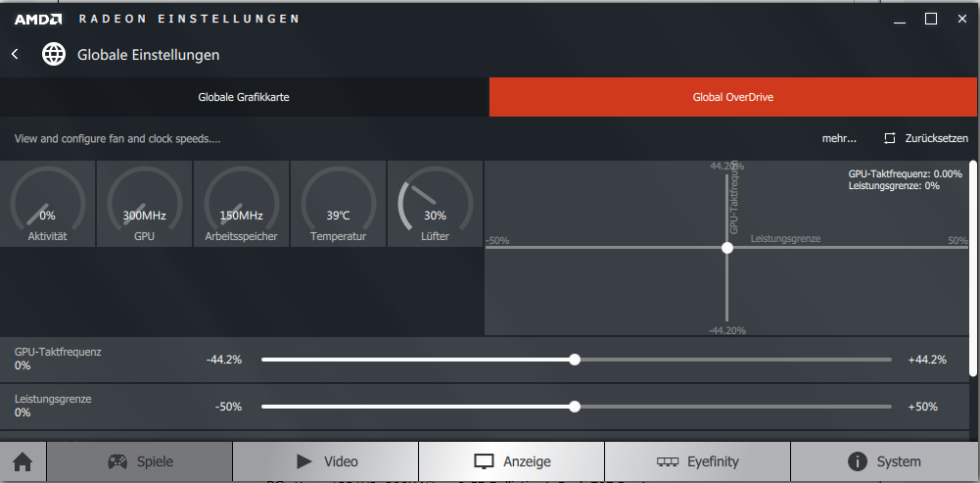The image size is (980, 483).
Task: Open the Anzeige tab
Action: (x=511, y=461)
